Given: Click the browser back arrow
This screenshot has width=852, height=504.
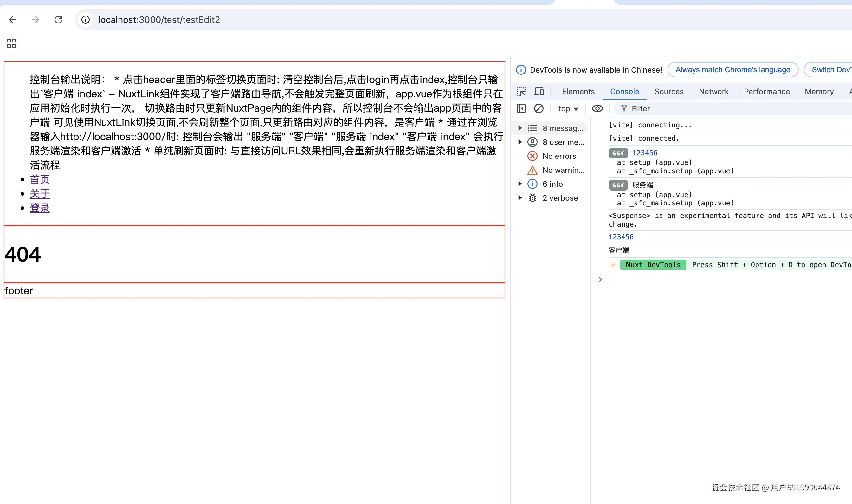Looking at the screenshot, I should pos(13,20).
